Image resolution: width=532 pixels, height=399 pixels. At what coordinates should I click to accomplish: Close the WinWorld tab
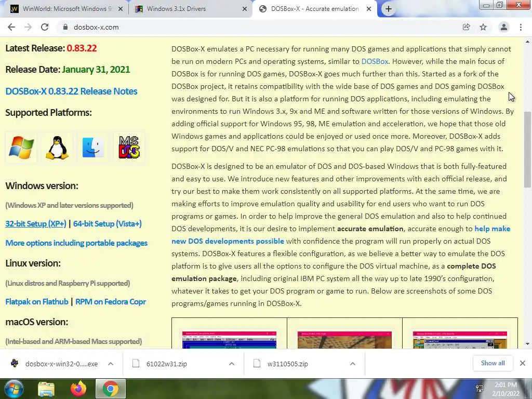[121, 9]
